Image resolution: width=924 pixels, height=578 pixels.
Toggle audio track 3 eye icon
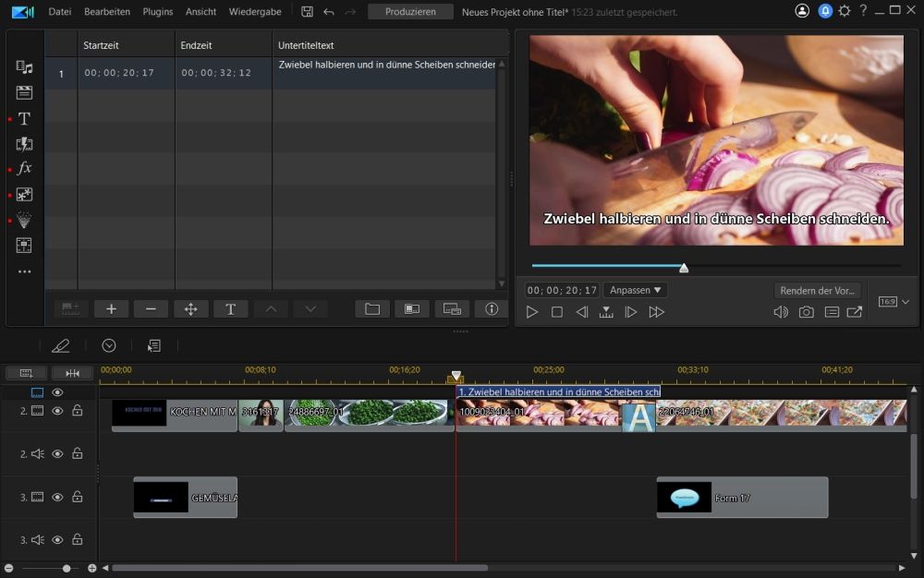point(57,540)
